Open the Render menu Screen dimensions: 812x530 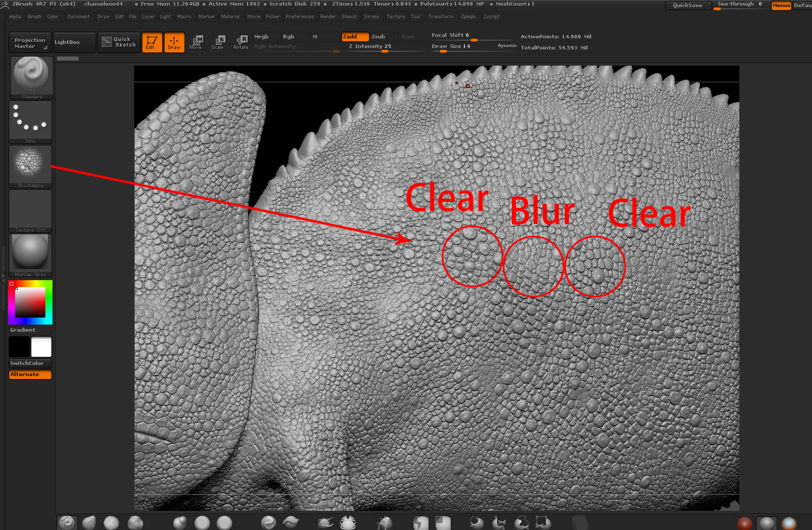328,17
